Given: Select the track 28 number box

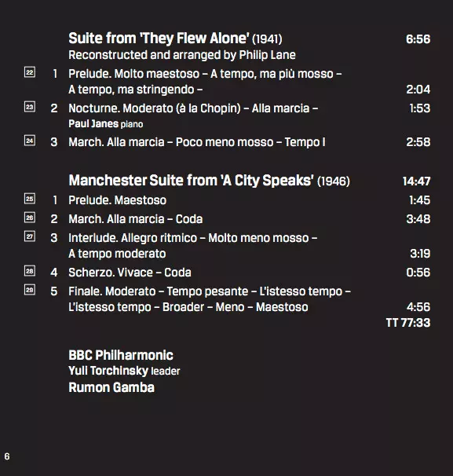Looking at the screenshot, I should click(x=29, y=271).
